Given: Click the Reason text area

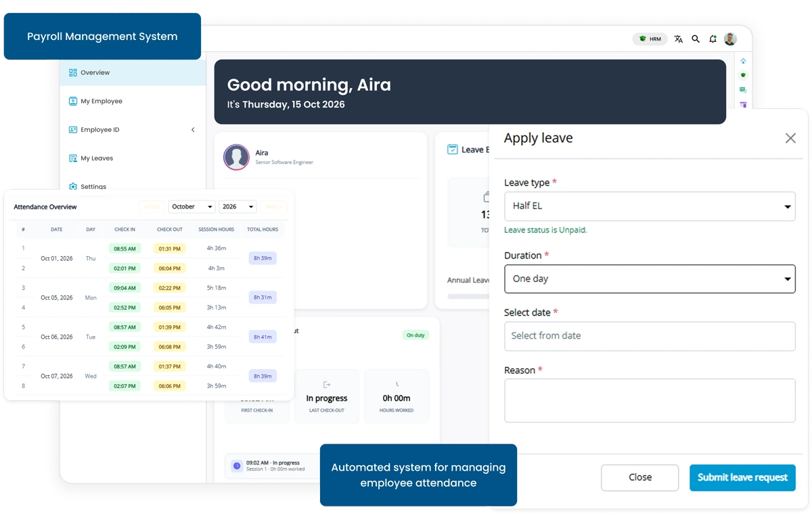Looking at the screenshot, I should pyautogui.click(x=650, y=400).
